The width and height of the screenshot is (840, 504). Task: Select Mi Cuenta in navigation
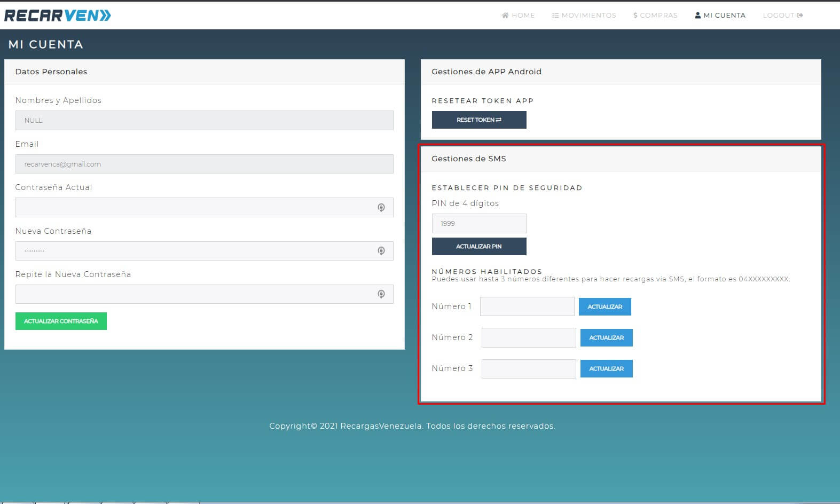coord(720,15)
